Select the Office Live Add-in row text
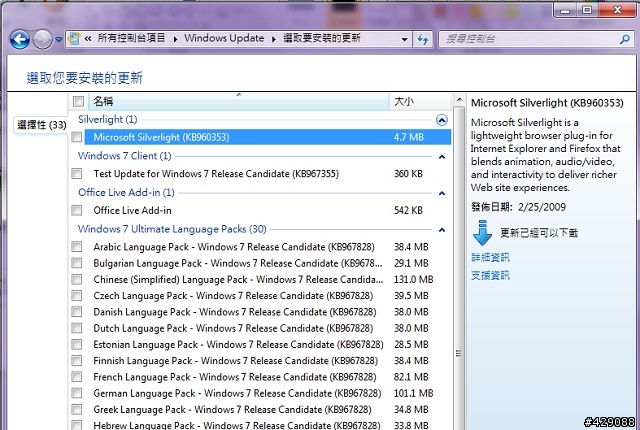Image resolution: width=640 pixels, height=430 pixels. [x=132, y=211]
